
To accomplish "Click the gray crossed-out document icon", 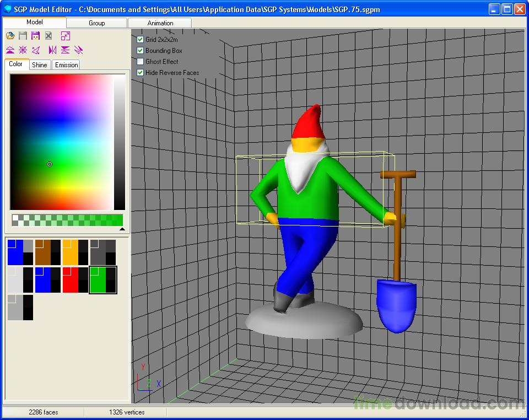I will click(x=48, y=36).
